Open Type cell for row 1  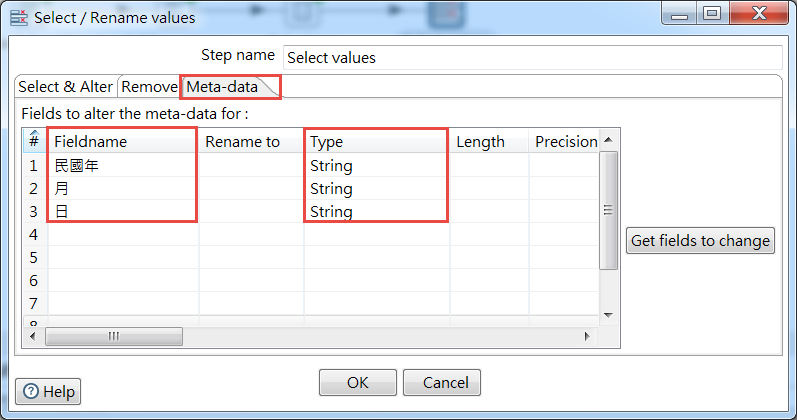coord(376,166)
